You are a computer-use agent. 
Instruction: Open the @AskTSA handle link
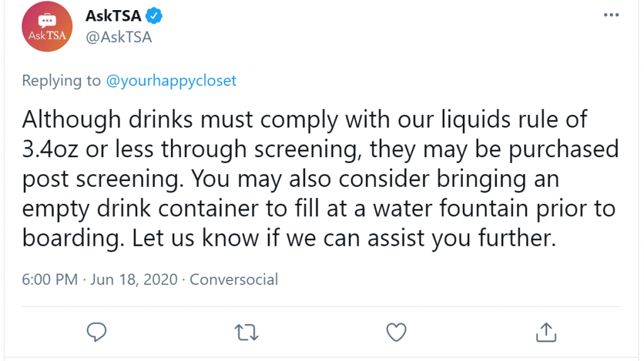(119, 37)
